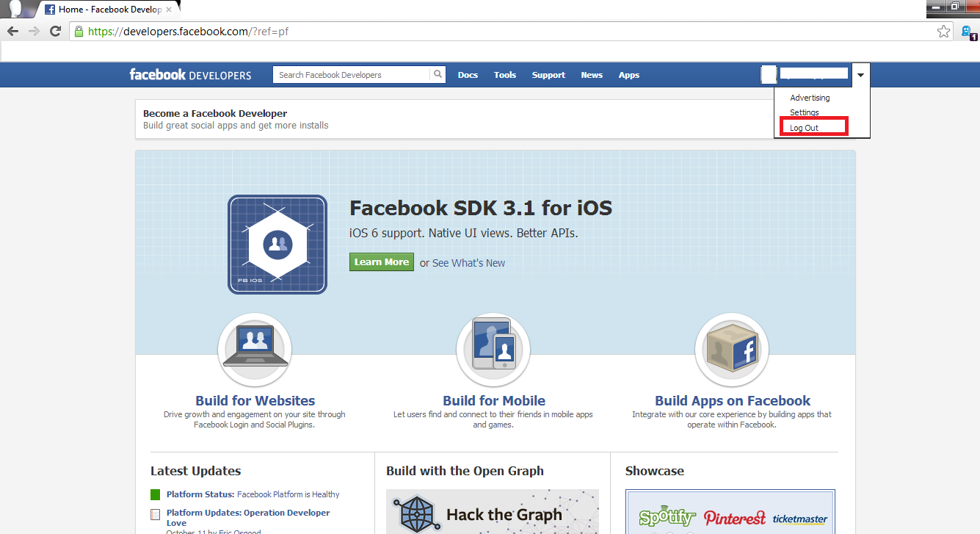The height and width of the screenshot is (534, 980).
Task: Click the Become a Facebook Developer heading
Action: click(215, 113)
